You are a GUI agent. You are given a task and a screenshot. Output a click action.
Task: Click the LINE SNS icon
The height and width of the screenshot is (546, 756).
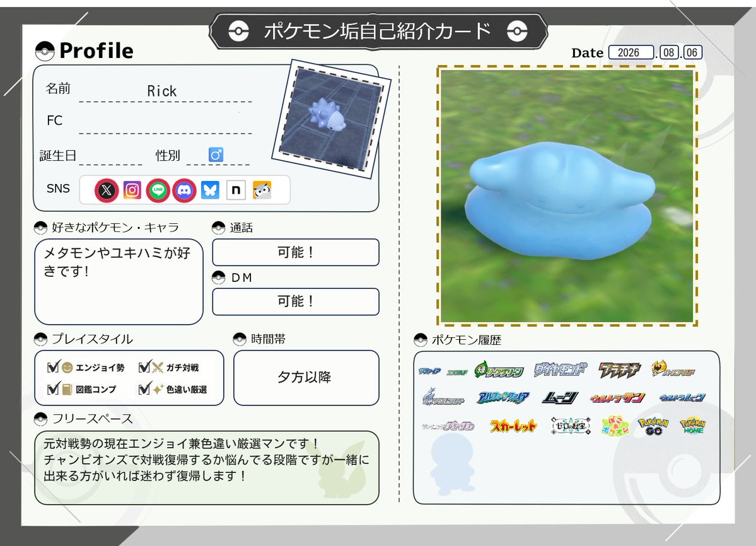[x=158, y=190]
